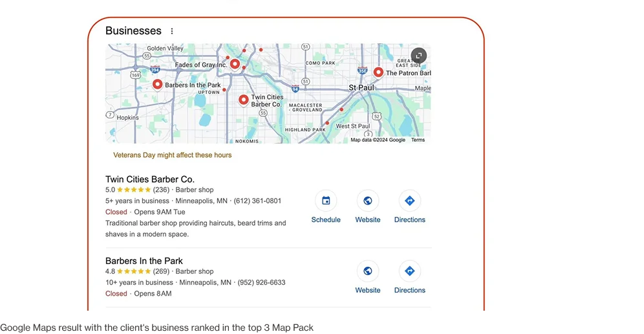Click the COMO PARK map label
Viewport: 644px width, 334px height.
(x=320, y=63)
